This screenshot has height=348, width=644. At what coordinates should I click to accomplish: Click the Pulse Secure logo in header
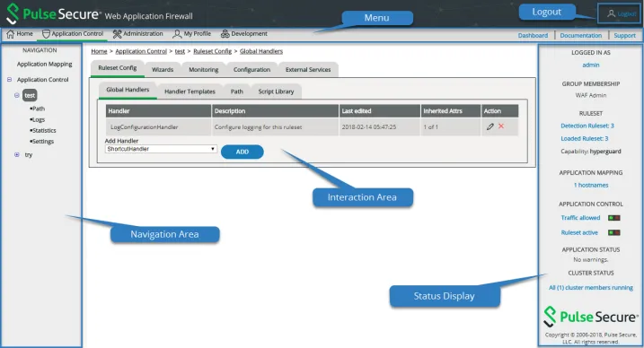[53, 14]
